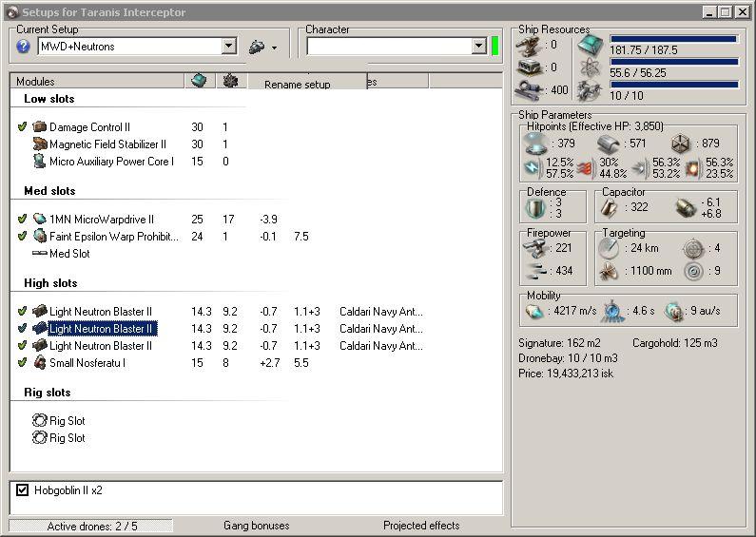Click the Faint Epsilon Warp Prohibitor icon
The image size is (756, 537).
click(40, 237)
